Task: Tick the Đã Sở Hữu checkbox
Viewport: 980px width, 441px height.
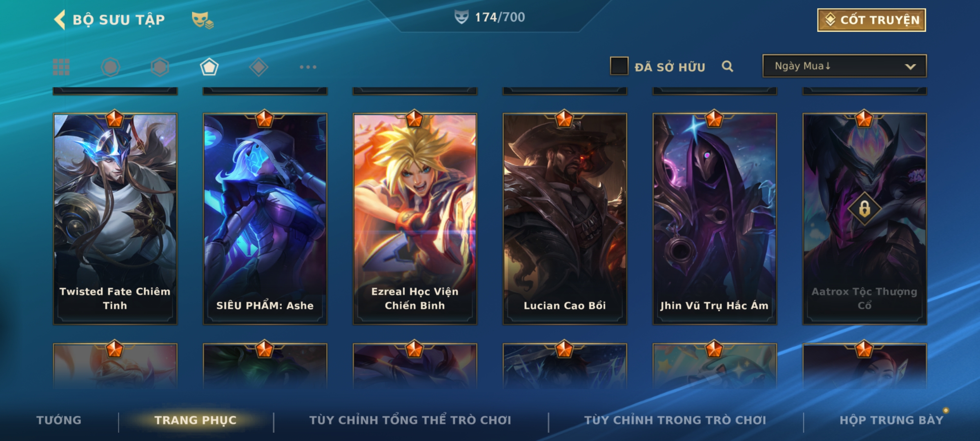Action: (619, 66)
